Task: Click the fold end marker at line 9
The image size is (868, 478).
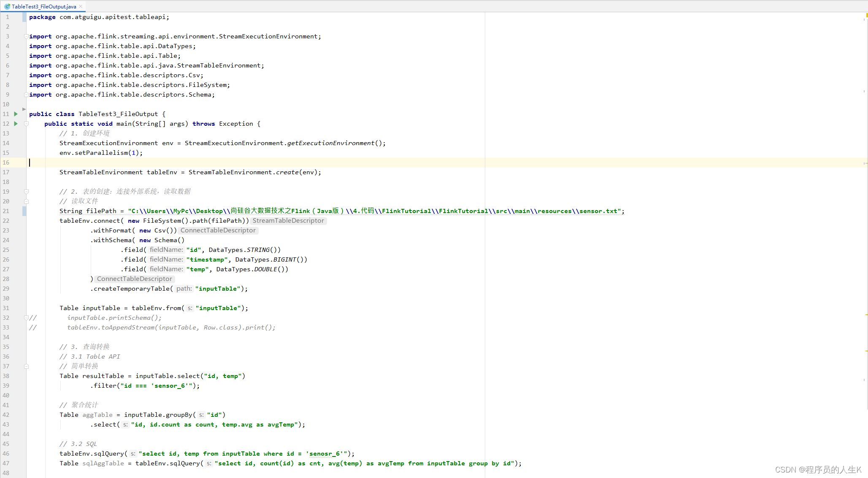Action: [x=26, y=95]
